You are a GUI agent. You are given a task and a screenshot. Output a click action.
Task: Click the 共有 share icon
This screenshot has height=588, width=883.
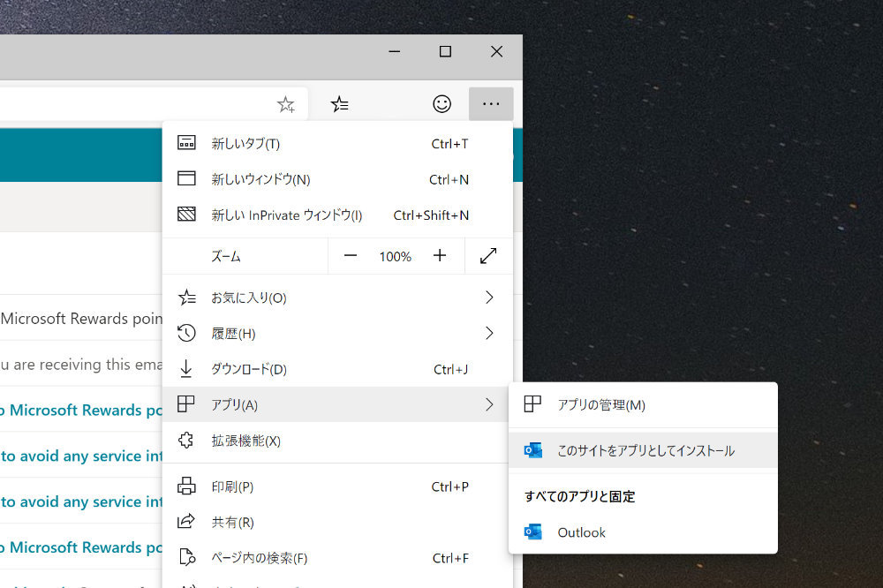(x=185, y=522)
